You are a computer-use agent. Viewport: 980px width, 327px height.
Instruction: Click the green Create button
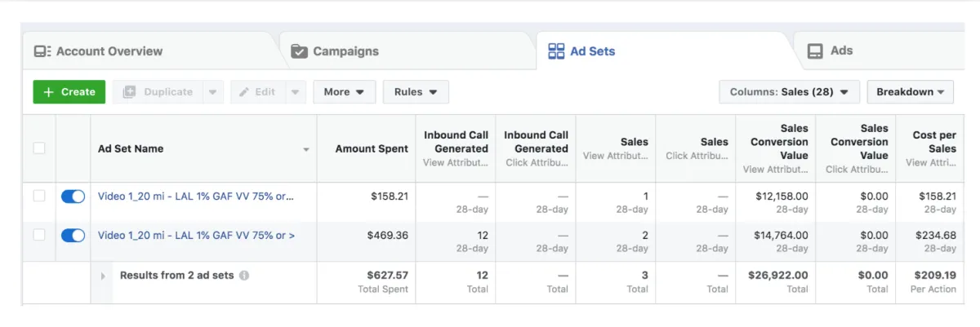69,92
